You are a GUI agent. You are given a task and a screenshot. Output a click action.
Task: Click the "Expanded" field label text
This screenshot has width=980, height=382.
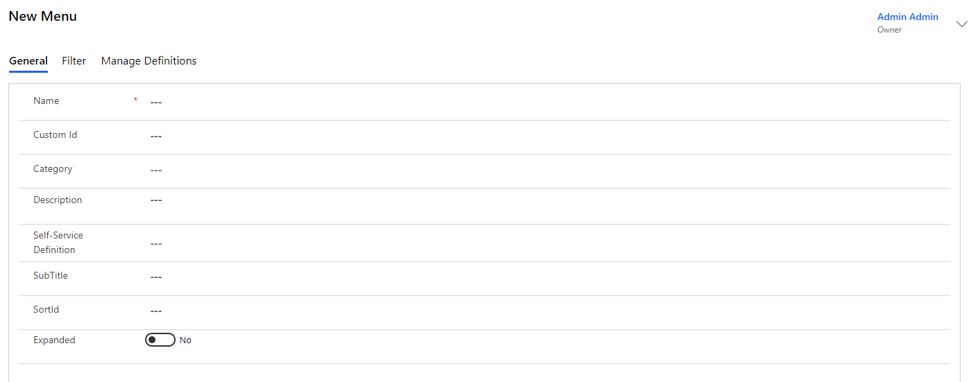point(54,340)
